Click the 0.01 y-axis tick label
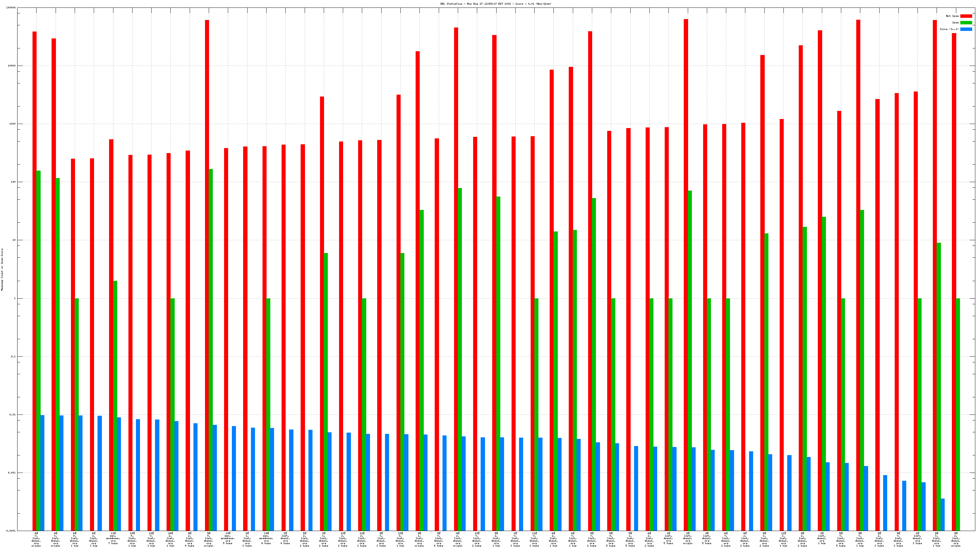This screenshot has height=551, width=980. tap(12, 414)
